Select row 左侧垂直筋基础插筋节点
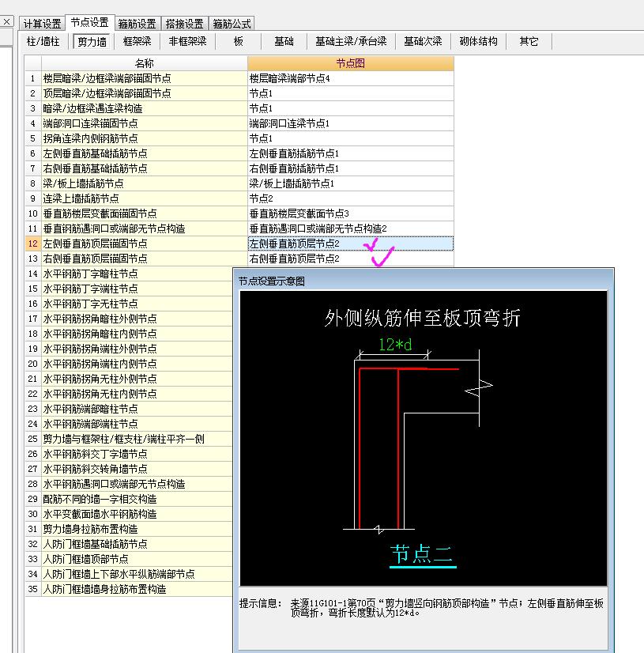 pos(144,153)
